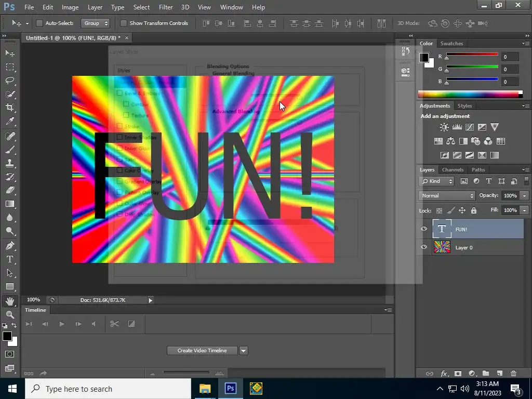This screenshot has width=532, height=399.
Task: Click the foreground color swatch in Color panel
Action: pos(424,57)
